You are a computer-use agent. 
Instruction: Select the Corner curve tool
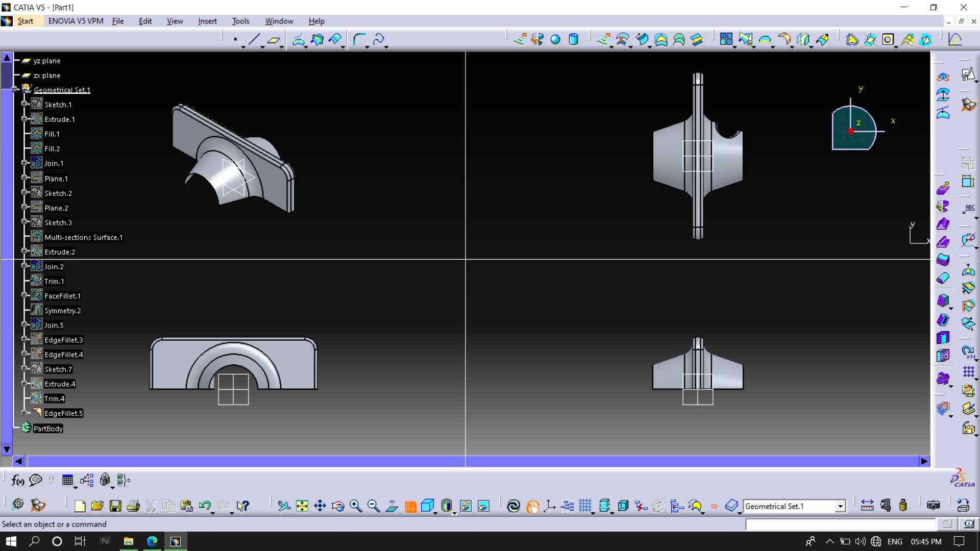coord(359,39)
